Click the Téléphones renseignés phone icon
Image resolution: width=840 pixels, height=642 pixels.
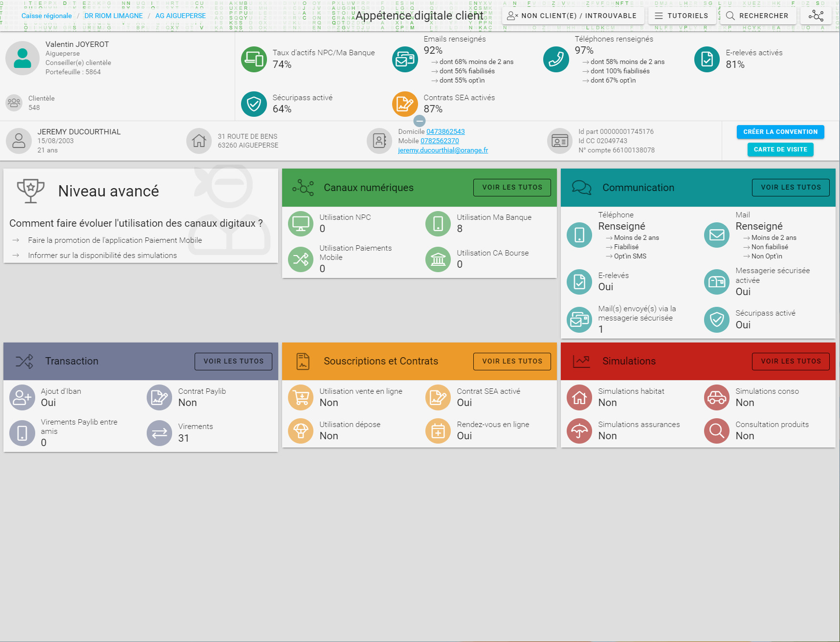click(556, 60)
